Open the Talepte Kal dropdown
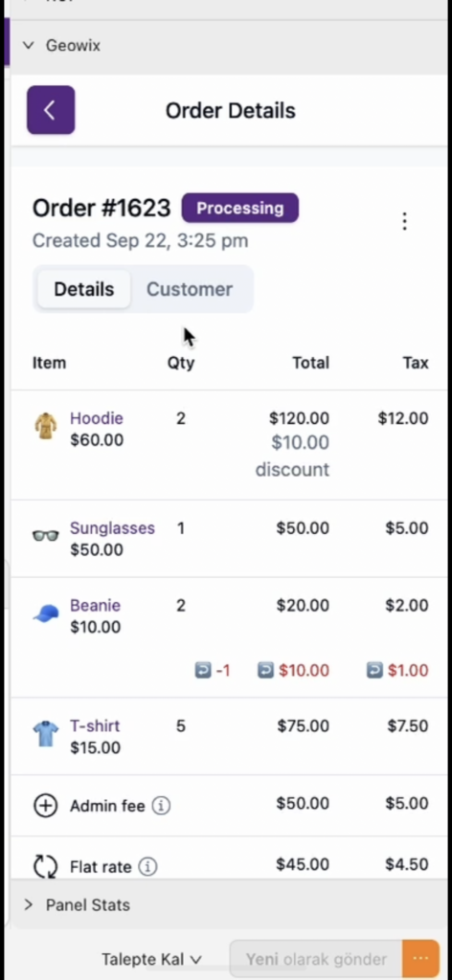 coord(152,959)
